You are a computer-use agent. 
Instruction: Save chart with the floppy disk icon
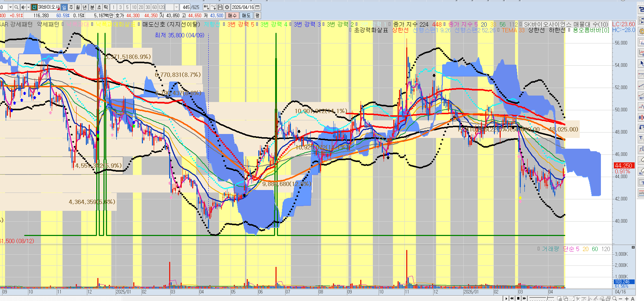220,7
